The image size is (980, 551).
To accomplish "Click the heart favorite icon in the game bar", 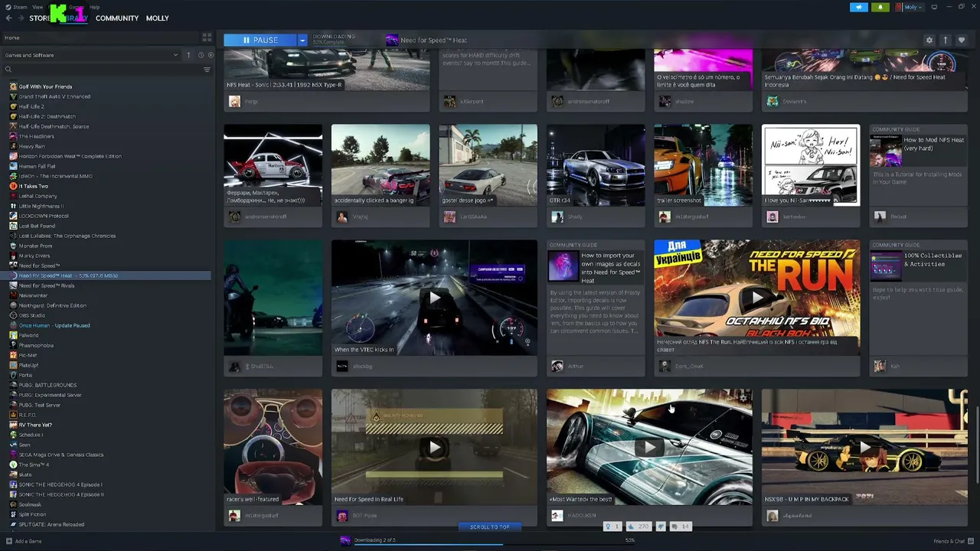I will click(x=962, y=40).
